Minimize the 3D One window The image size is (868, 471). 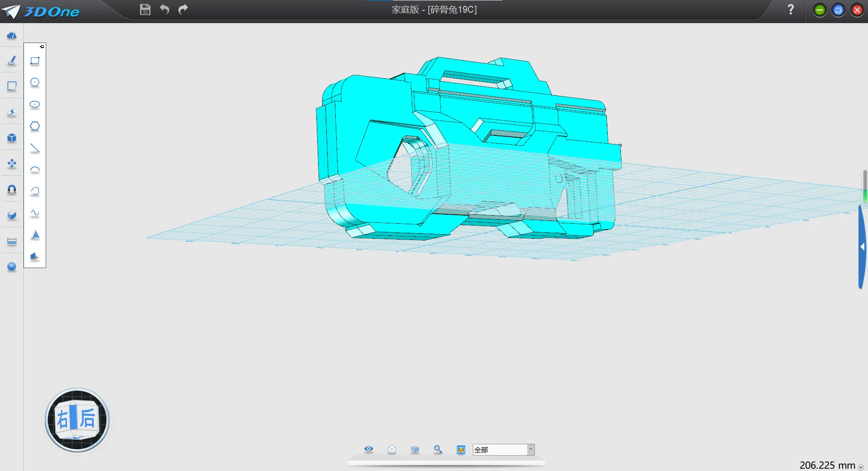tap(820, 10)
